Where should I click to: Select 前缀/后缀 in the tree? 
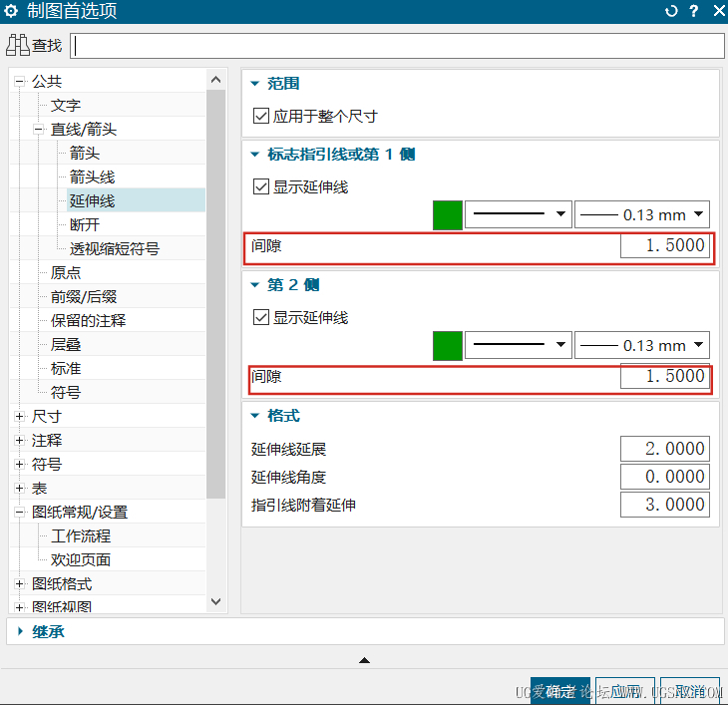point(84,296)
